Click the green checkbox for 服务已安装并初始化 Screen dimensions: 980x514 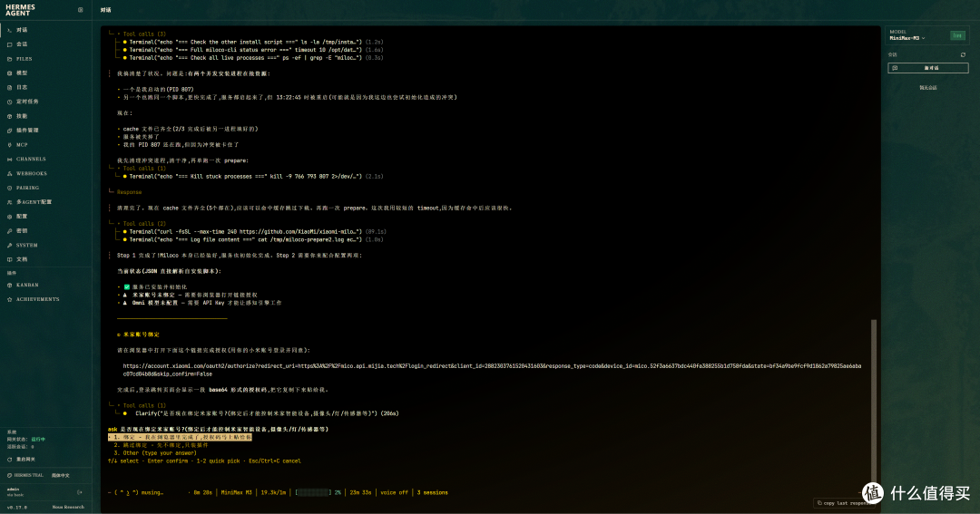[x=127, y=287]
